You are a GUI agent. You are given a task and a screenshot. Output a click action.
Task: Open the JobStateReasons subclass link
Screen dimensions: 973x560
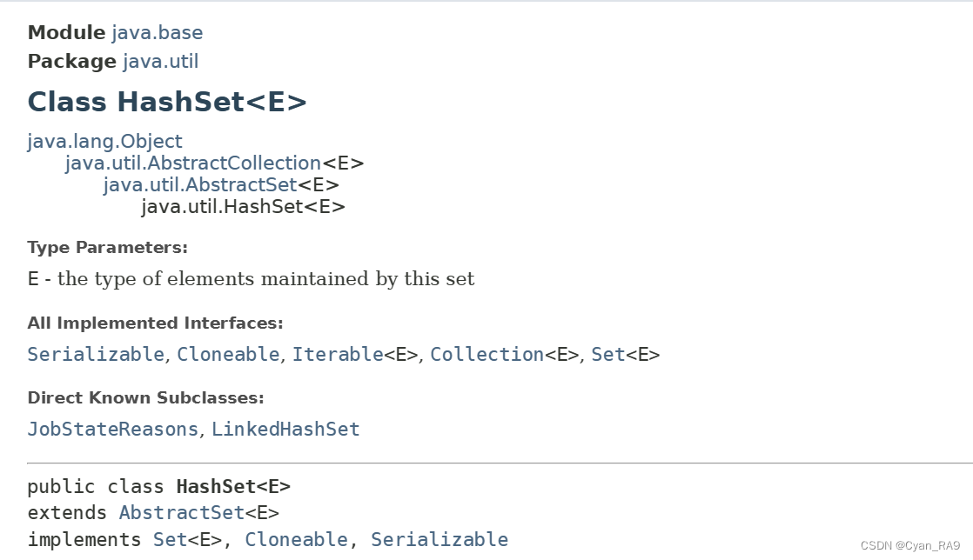(113, 430)
